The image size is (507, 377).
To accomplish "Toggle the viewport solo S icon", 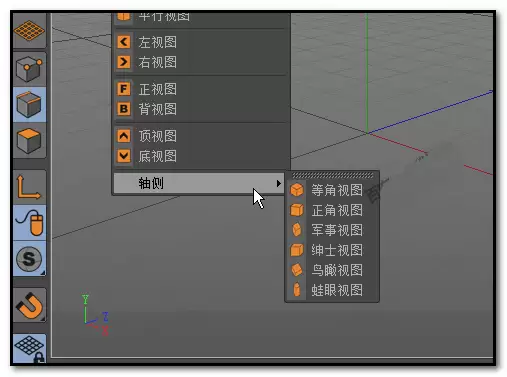I will coord(29,258).
